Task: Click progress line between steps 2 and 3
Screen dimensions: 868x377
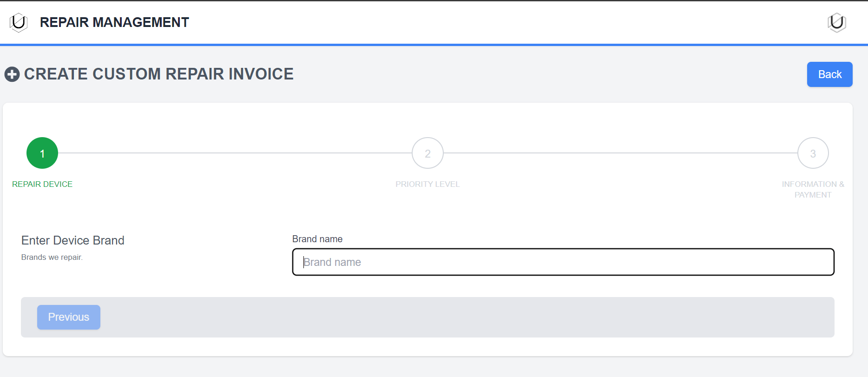Action: click(620, 153)
